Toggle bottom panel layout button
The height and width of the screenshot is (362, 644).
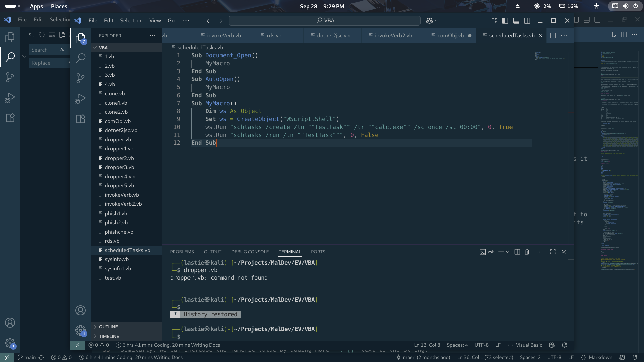[516, 21]
